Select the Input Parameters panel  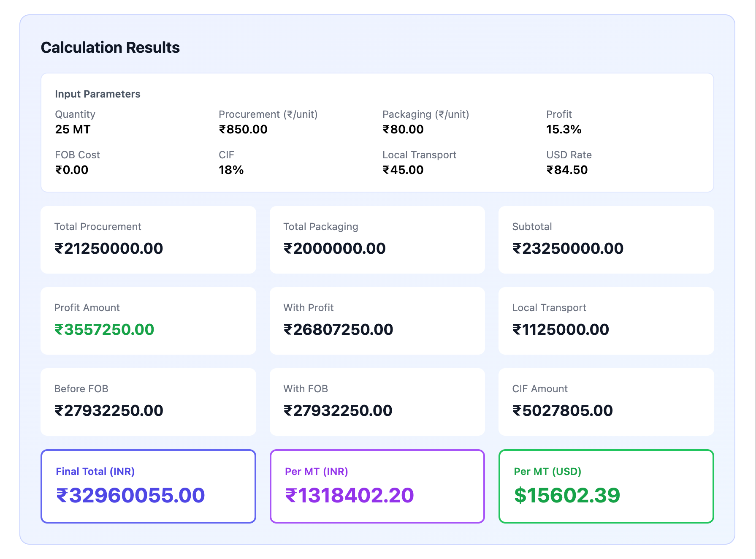coord(377,131)
